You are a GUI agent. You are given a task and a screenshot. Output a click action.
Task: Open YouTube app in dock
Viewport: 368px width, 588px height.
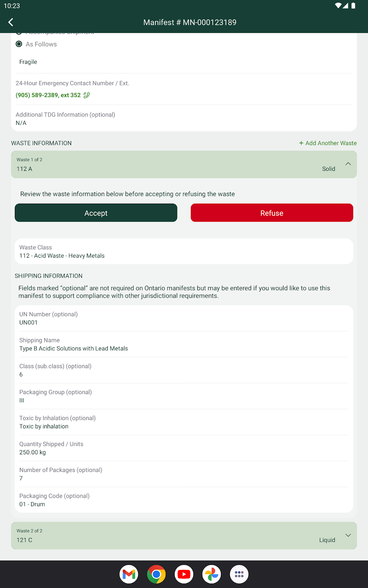[x=184, y=574]
